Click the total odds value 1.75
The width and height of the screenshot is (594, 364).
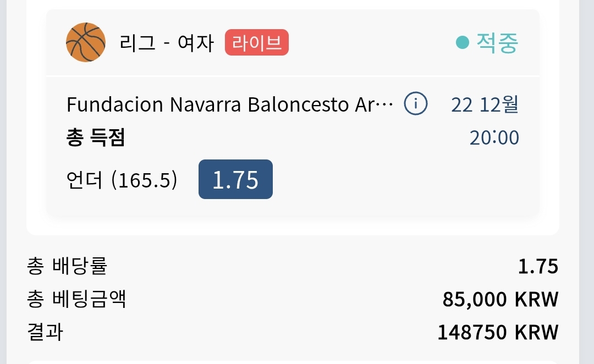tap(538, 266)
